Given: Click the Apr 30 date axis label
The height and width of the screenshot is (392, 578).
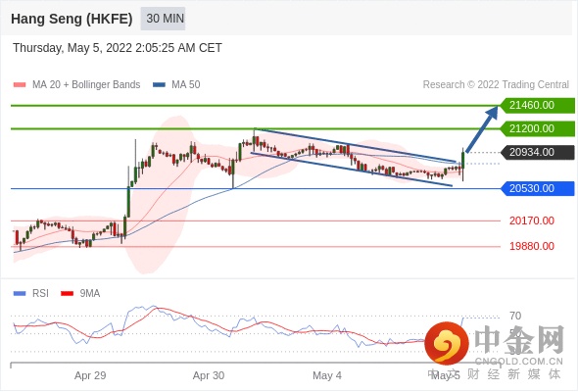Looking at the screenshot, I should (209, 375).
